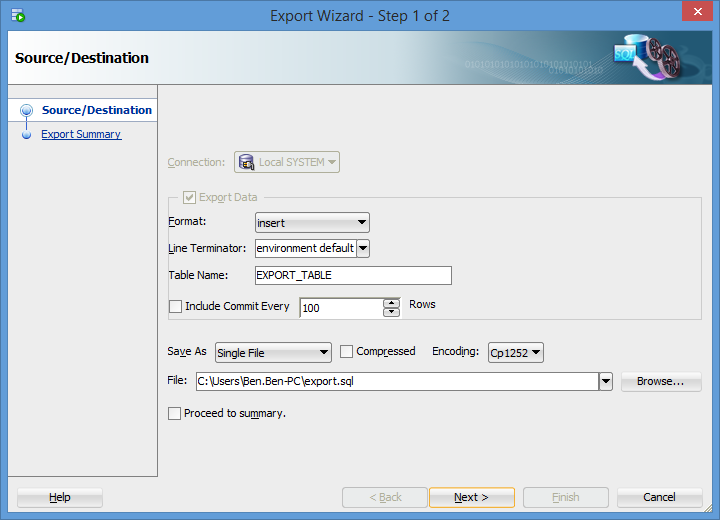Click the Export Summary step bullet icon
This screenshot has width=720, height=520.
point(27,135)
